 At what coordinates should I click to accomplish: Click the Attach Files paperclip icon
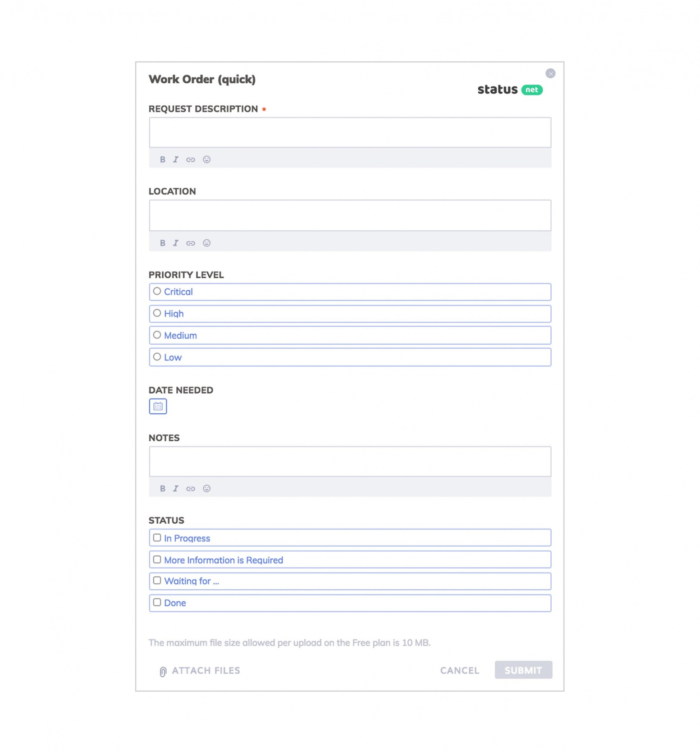click(161, 671)
